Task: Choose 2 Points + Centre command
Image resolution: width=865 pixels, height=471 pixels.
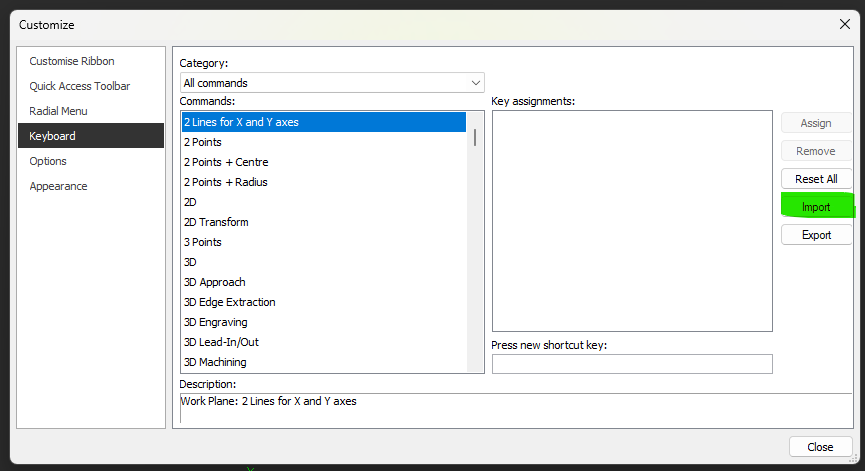Action: point(226,162)
